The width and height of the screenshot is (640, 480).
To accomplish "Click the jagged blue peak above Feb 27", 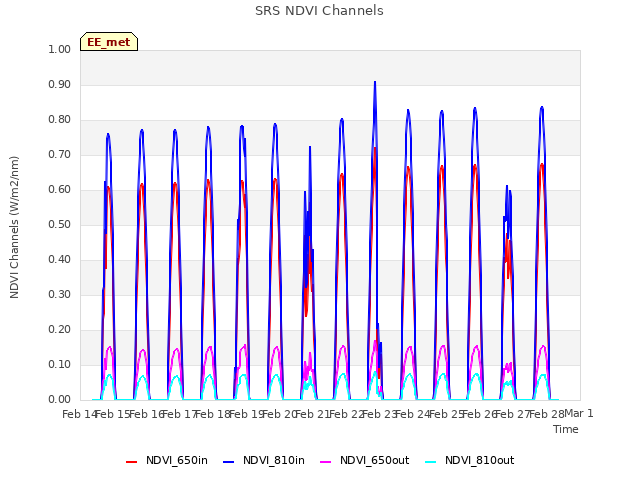I will click(x=507, y=188).
